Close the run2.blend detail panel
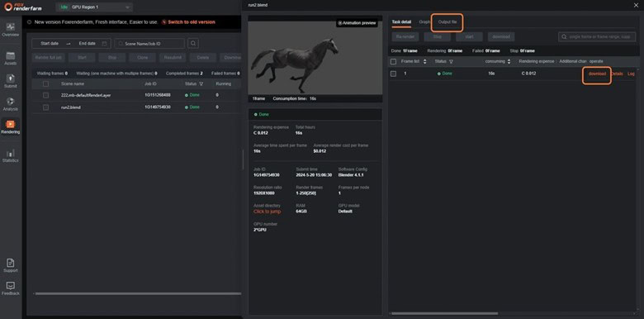644x319 pixels. click(x=637, y=5)
